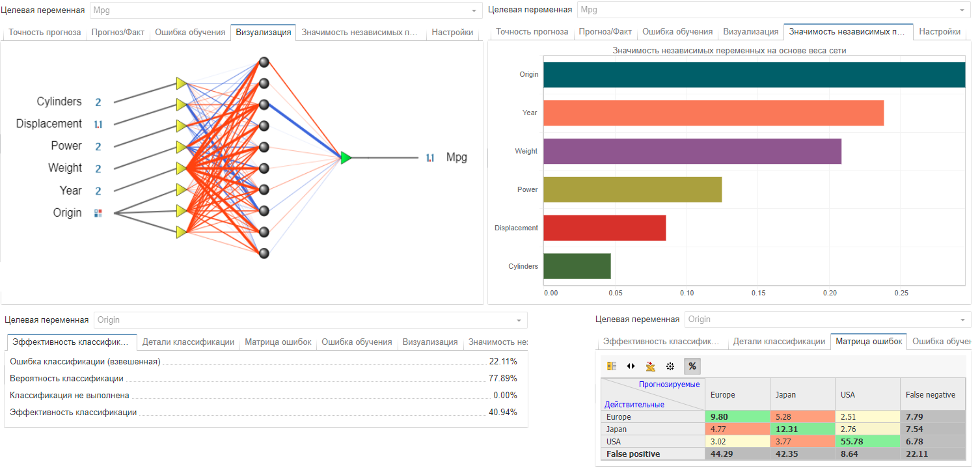This screenshot has width=980, height=475.
Task: Click the Прогнозируемые header label in matrix
Action: click(x=669, y=385)
